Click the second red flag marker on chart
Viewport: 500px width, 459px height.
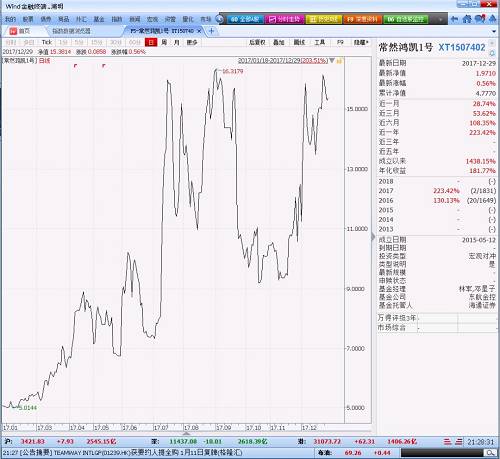(x=104, y=66)
